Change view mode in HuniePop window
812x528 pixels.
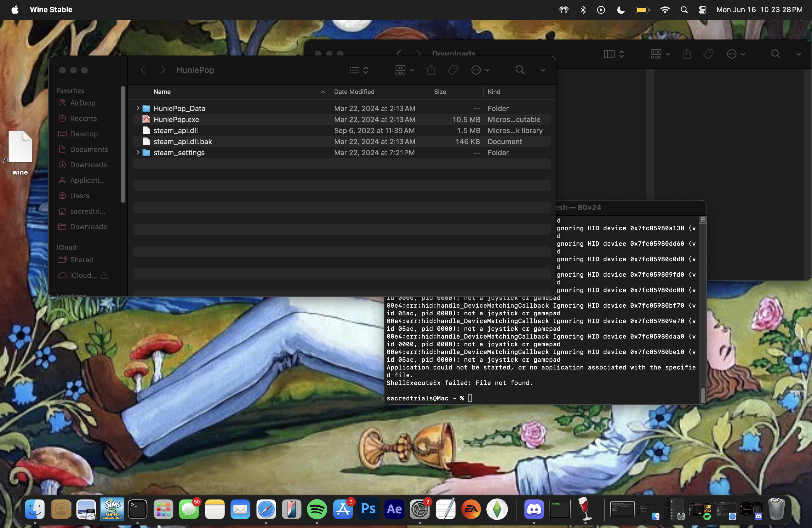[358, 70]
